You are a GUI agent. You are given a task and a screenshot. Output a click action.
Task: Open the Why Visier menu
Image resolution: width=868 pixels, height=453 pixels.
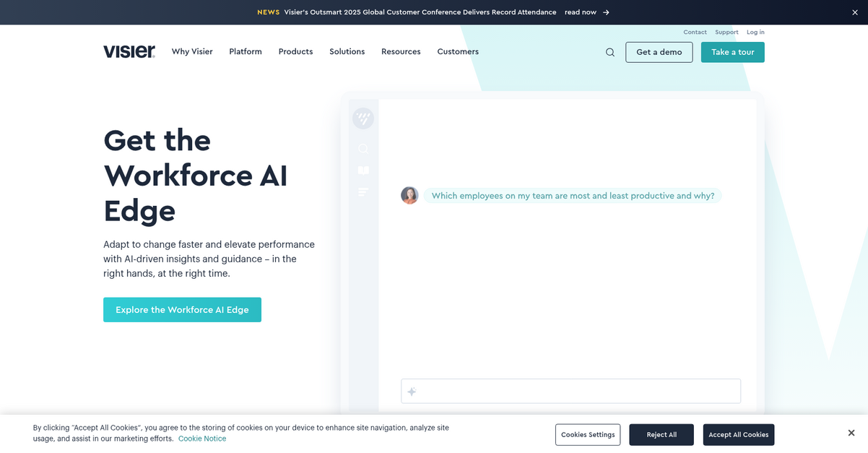pyautogui.click(x=192, y=52)
